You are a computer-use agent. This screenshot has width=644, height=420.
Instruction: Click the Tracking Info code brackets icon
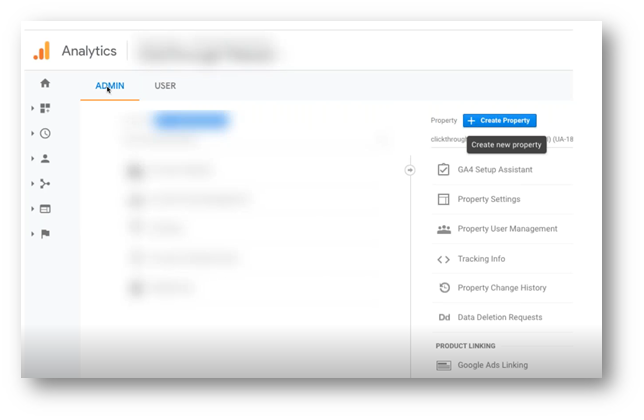(444, 259)
